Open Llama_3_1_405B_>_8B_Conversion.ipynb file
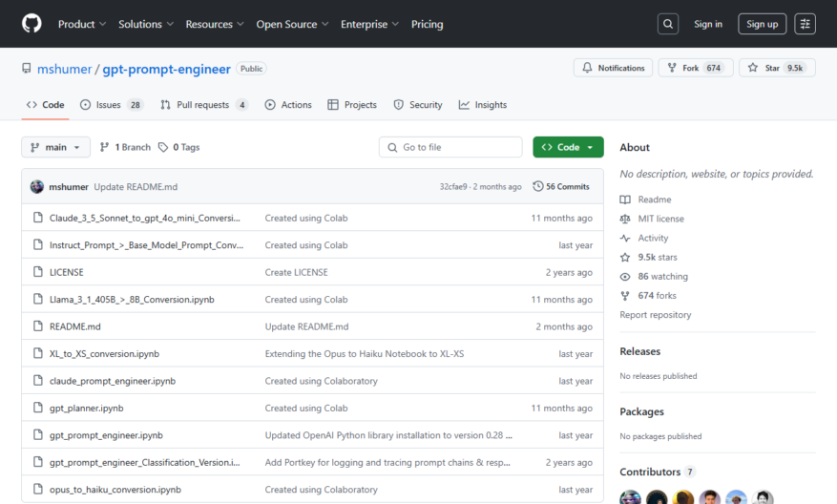This screenshot has height=504, width=837. (x=132, y=299)
